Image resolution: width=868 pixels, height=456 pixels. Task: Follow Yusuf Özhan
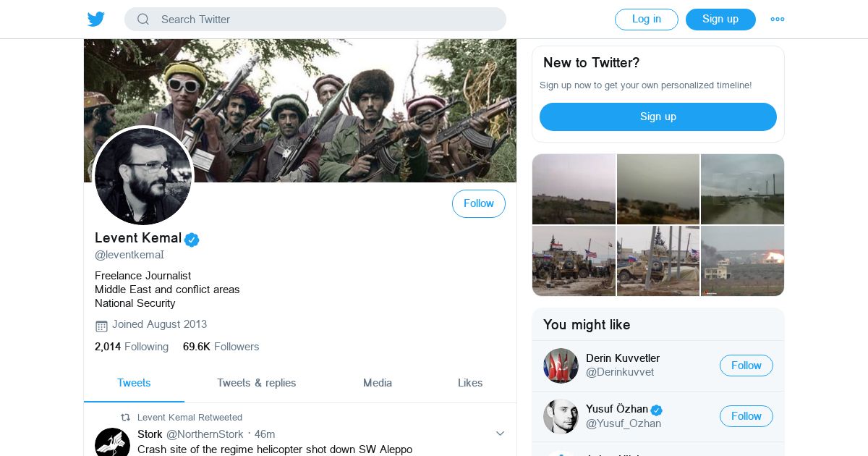pos(746,416)
